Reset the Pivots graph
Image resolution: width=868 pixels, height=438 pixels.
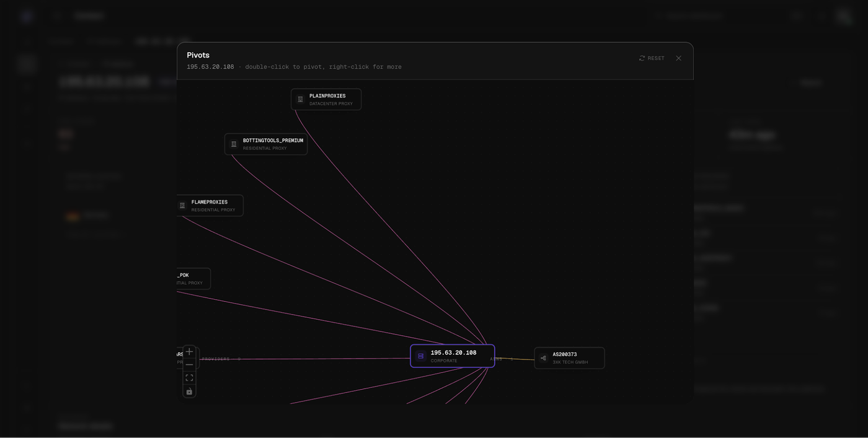click(652, 58)
